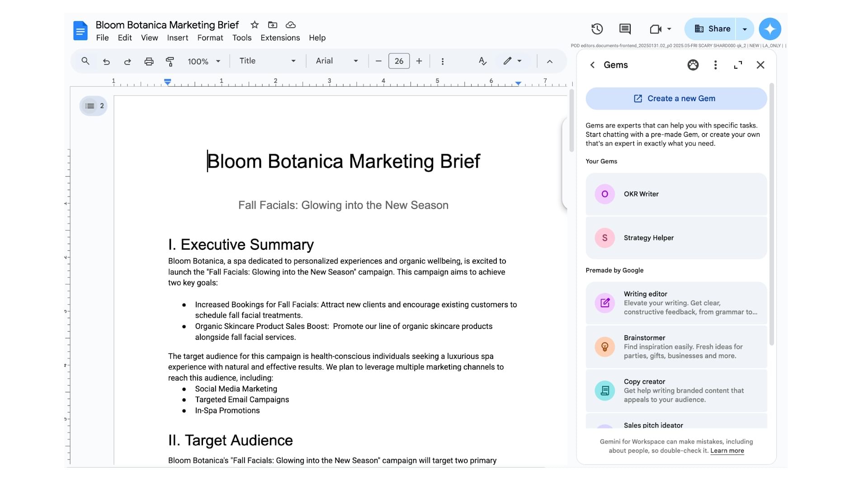868x488 pixels.
Task: Undo the last change
Action: click(x=107, y=61)
